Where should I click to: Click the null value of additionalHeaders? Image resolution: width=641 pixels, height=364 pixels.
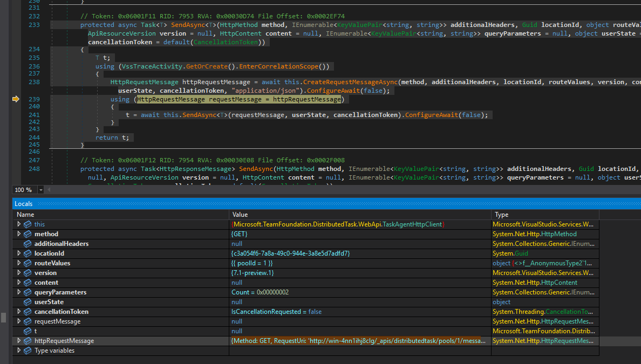click(x=237, y=244)
